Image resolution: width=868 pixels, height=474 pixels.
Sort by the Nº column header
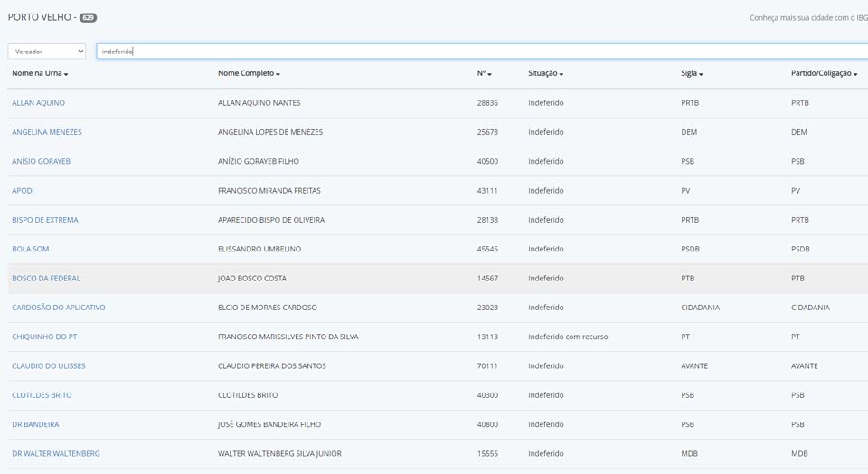484,73
